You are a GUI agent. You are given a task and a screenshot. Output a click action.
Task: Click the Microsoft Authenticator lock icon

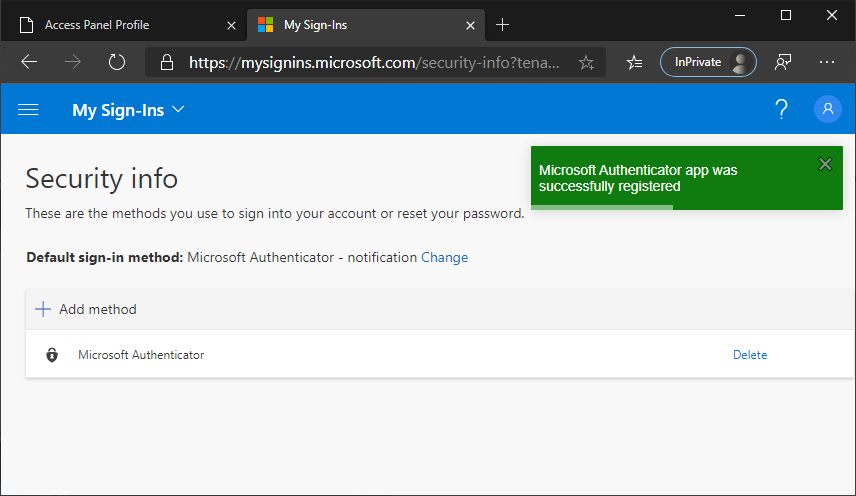(x=52, y=355)
